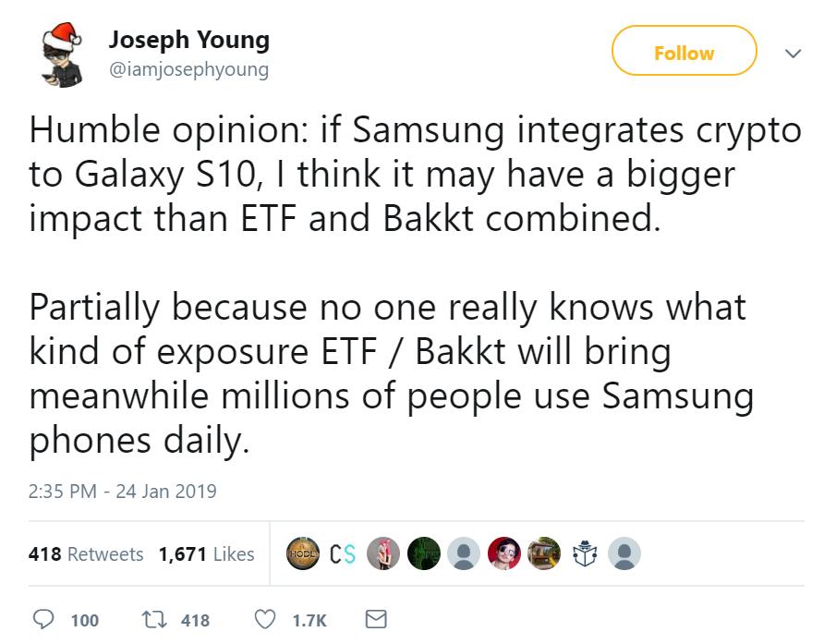Open the CS logo liker profile

point(343,553)
